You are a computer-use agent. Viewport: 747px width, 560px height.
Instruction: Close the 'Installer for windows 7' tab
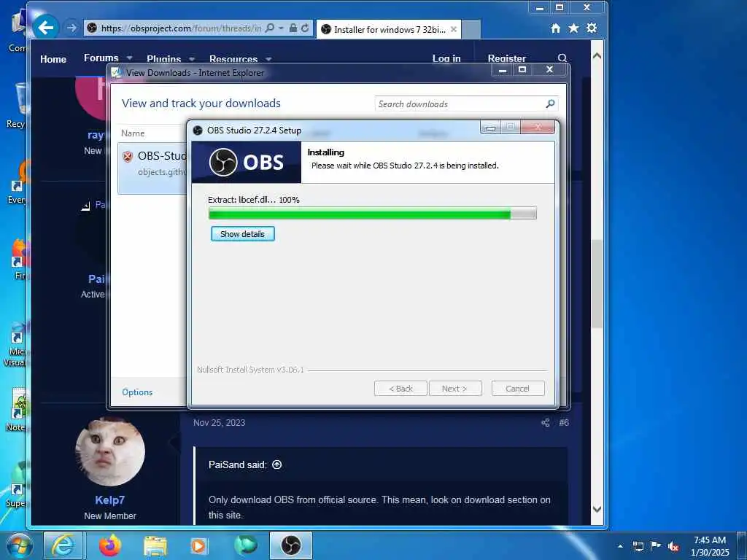(x=454, y=29)
